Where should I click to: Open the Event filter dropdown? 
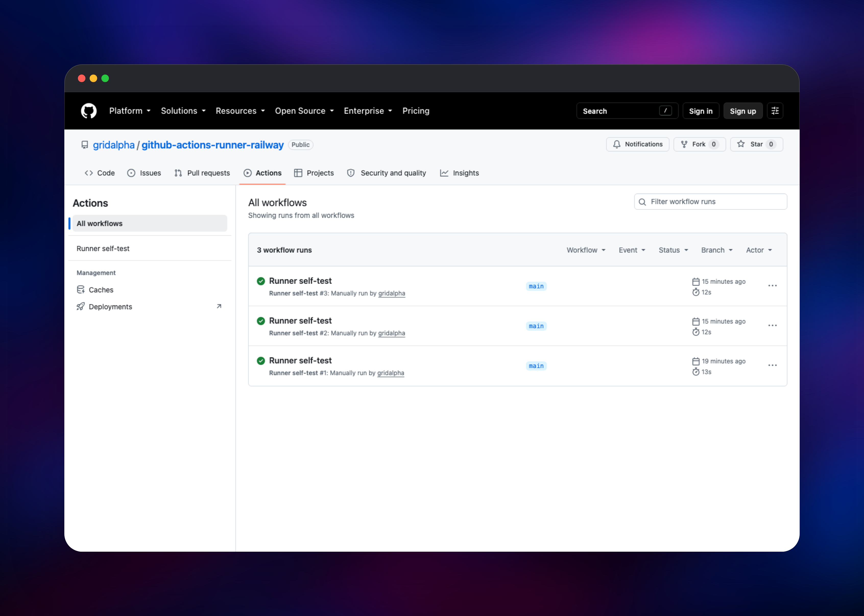(x=632, y=250)
